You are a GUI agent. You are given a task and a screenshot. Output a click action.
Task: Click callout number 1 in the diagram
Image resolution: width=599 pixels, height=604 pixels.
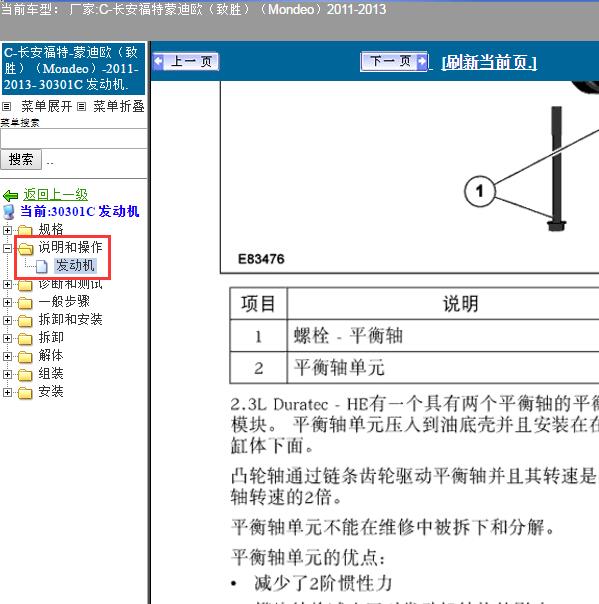pos(479,191)
